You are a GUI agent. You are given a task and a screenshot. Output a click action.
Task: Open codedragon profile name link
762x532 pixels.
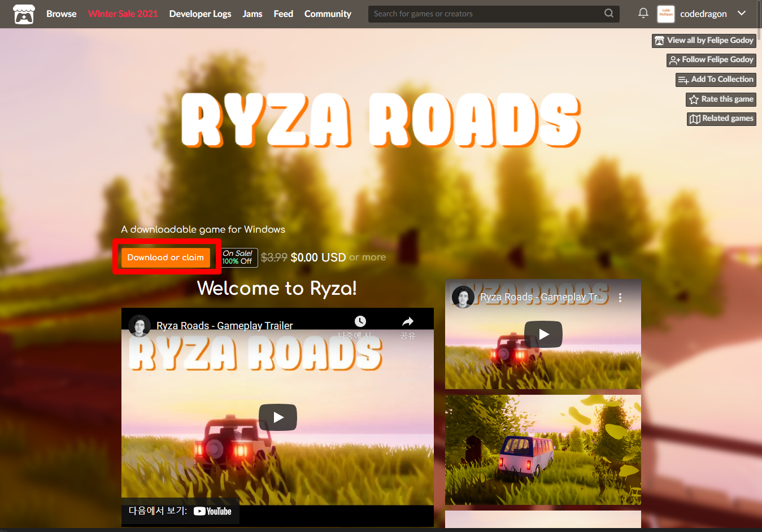point(703,14)
